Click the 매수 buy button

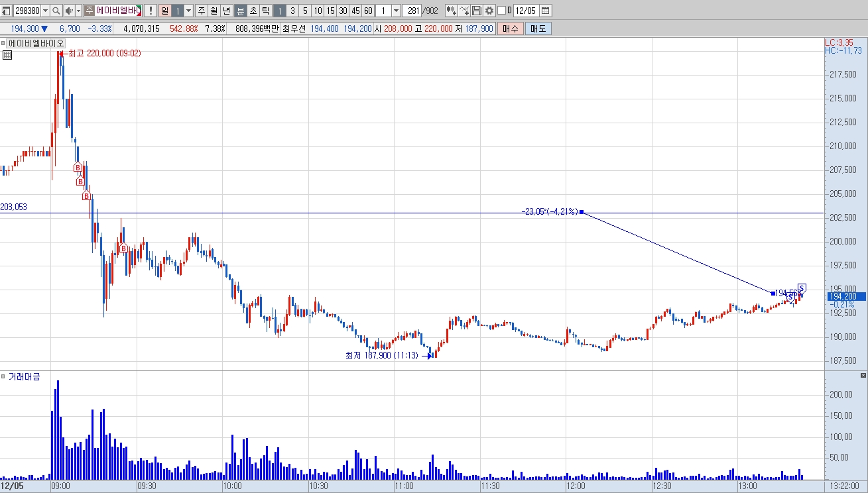511,29
